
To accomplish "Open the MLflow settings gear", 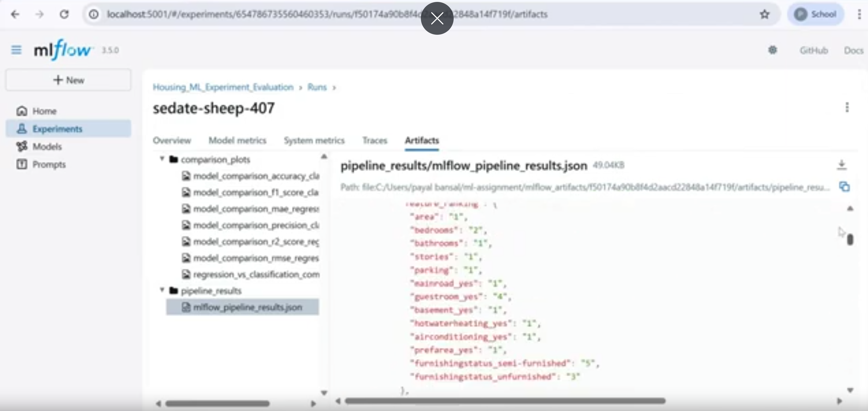I will pyautogui.click(x=773, y=50).
